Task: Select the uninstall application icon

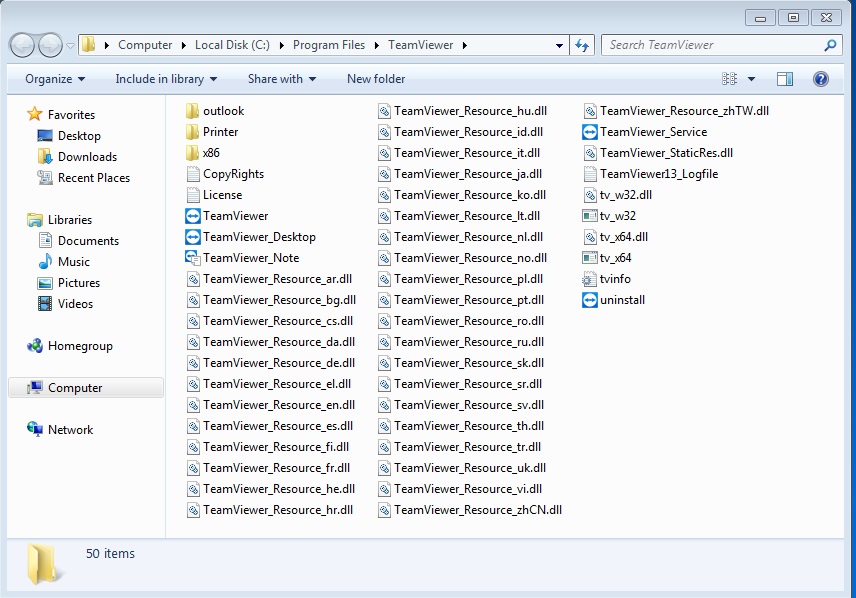Action: (x=590, y=300)
